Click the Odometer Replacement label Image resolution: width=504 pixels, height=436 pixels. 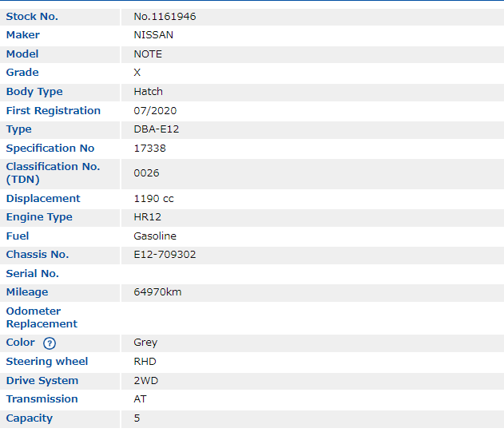click(42, 318)
